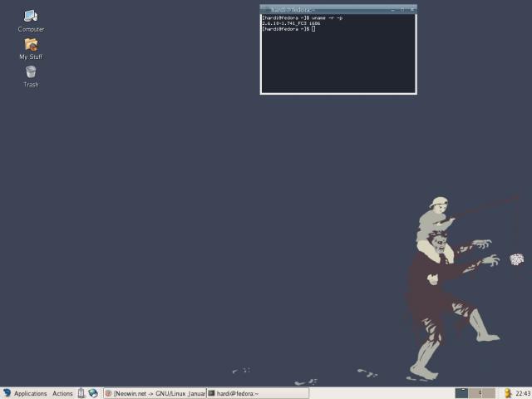Click the hardi@fedora terminal title bar
The height and width of the screenshot is (399, 532).
pyautogui.click(x=338, y=9)
